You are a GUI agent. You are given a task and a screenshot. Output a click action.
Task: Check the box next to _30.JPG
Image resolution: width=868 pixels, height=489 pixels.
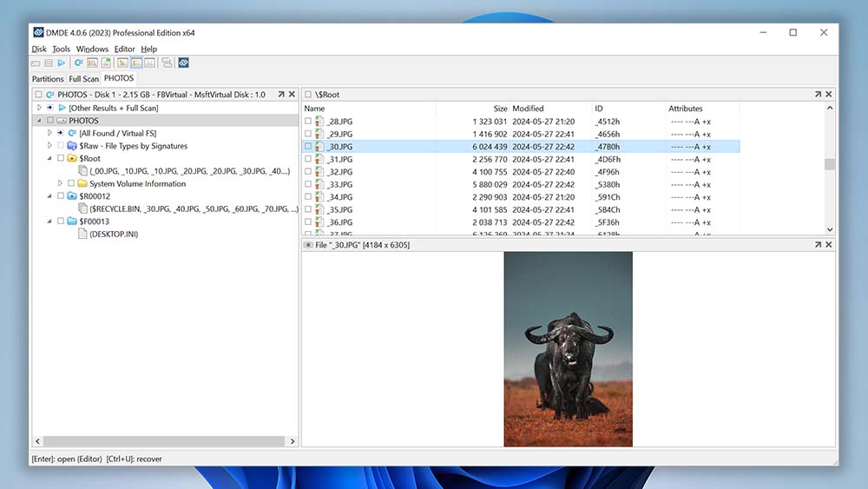click(x=308, y=147)
